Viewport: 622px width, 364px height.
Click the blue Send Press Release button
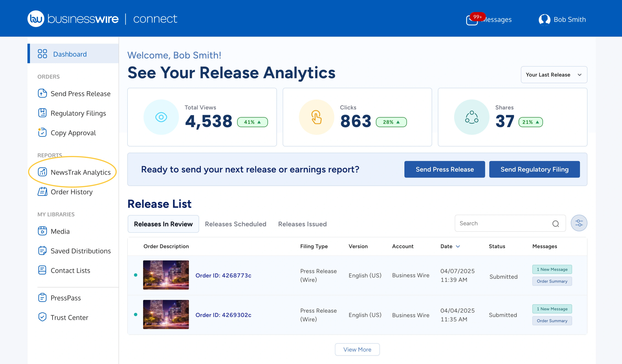coord(444,169)
